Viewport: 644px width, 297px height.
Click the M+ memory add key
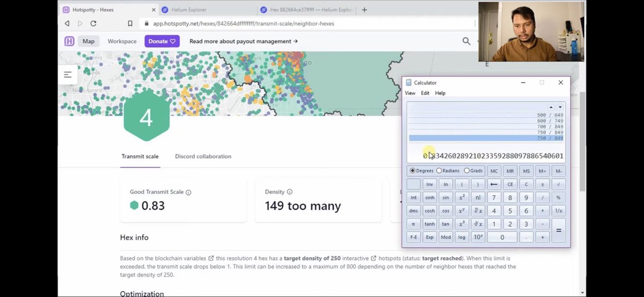tap(543, 171)
